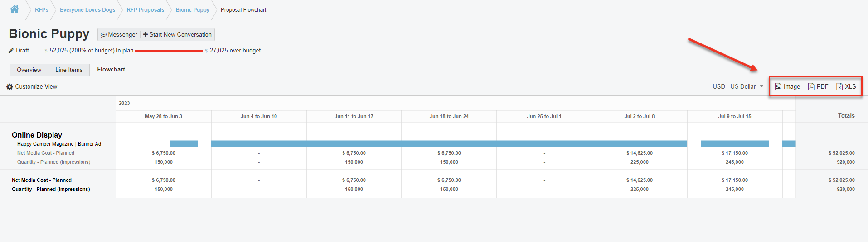Open the Messenger chat button

119,35
